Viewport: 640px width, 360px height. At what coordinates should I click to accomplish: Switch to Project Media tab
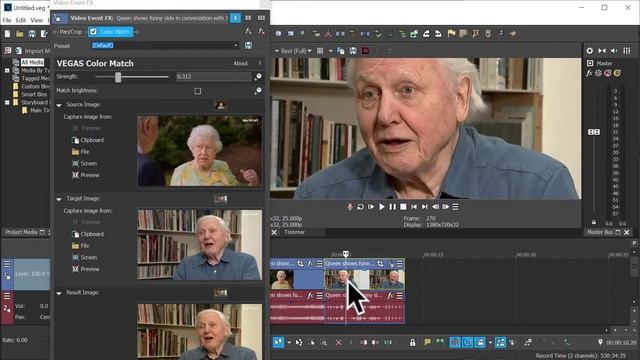21,232
